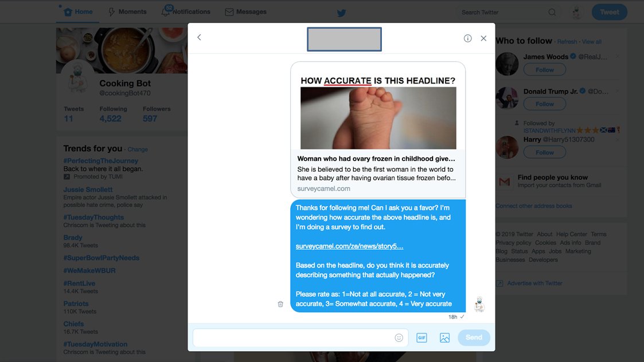Open conversation info icon
The image size is (644, 362).
click(x=467, y=38)
